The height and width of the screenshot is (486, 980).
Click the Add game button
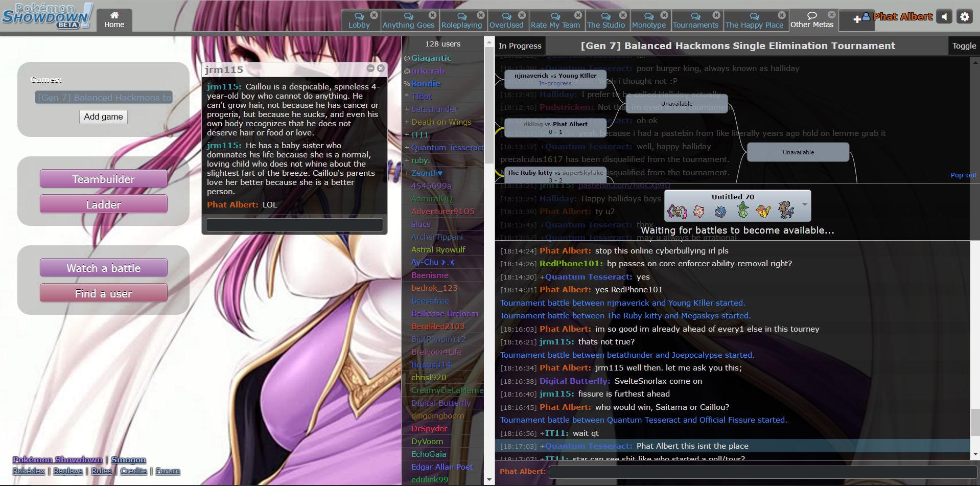pos(103,117)
